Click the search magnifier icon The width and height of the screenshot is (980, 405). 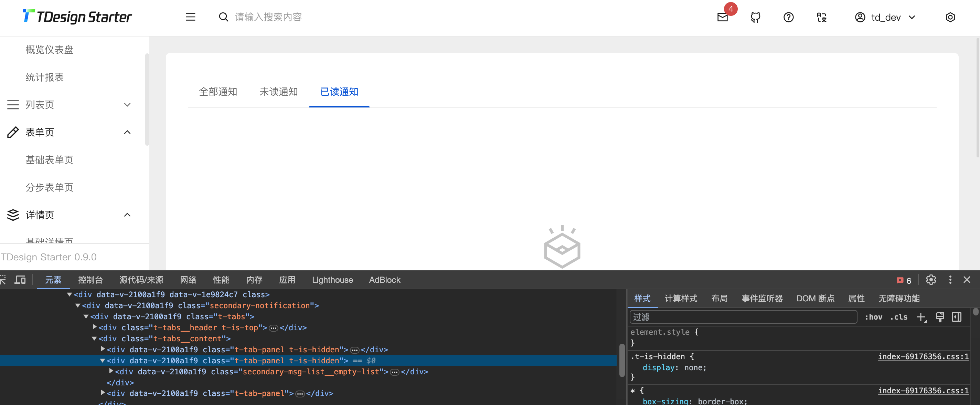[223, 17]
